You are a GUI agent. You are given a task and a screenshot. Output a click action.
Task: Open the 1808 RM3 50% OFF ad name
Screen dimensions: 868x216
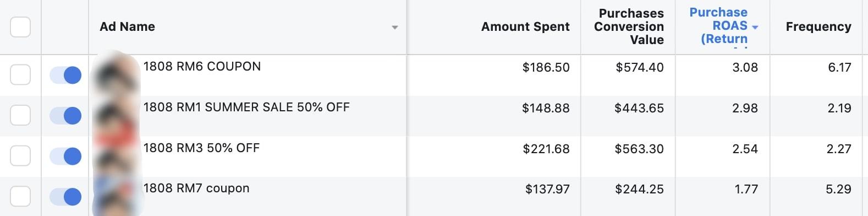tap(201, 148)
